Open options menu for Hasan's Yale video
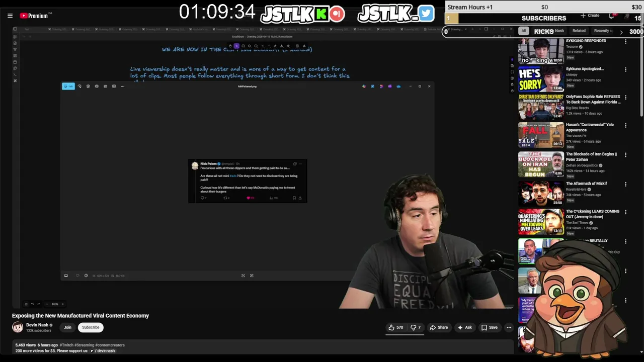 tap(626, 125)
